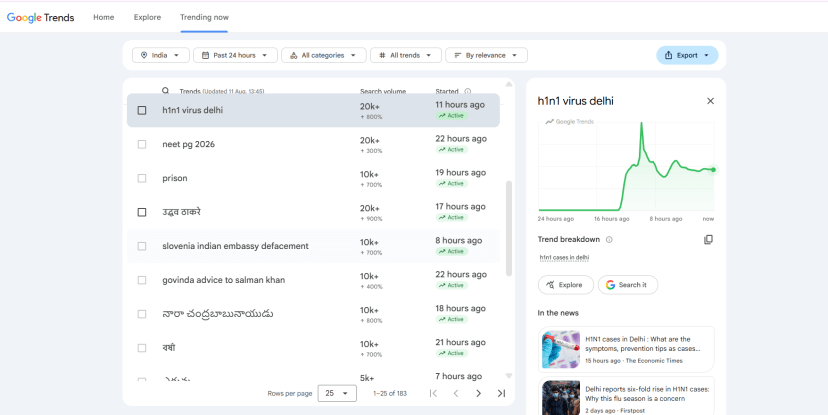Open slovenia indian embassy defacement trend
Screen dimensions: 828x415
[313, 246]
